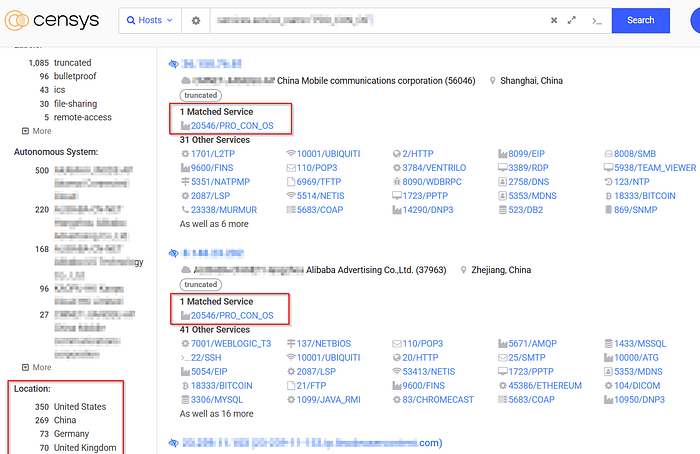Click the database icon beside 523/DB2
This screenshot has width=700, height=454.
[503, 210]
